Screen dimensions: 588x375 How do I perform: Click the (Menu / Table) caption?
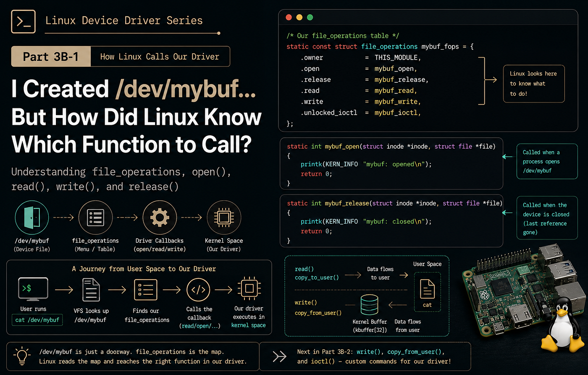[95, 249]
